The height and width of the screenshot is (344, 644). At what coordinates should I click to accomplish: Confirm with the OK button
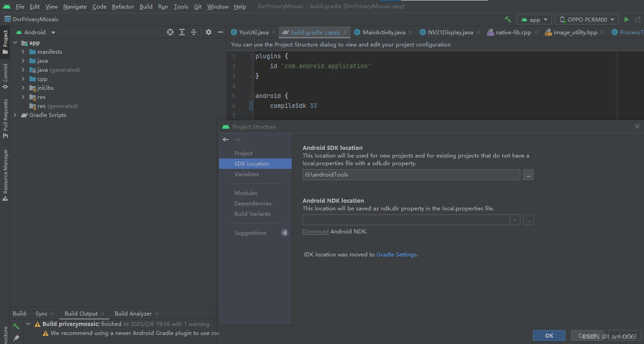click(549, 335)
